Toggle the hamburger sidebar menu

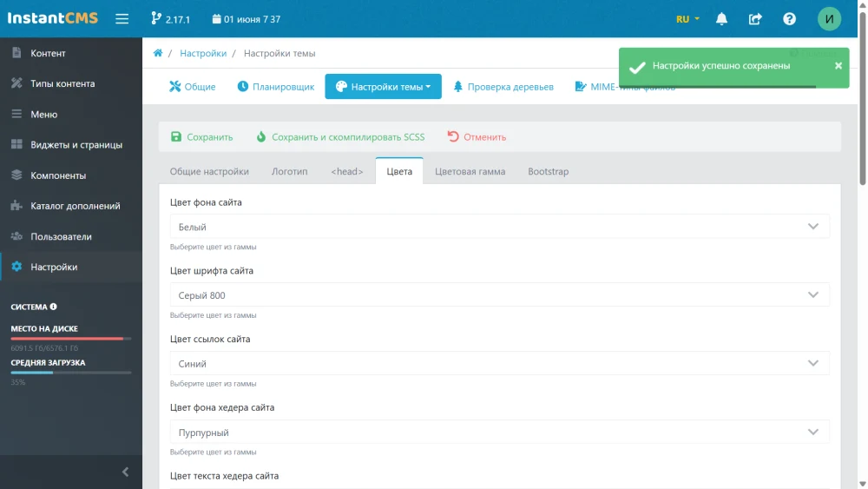122,19
